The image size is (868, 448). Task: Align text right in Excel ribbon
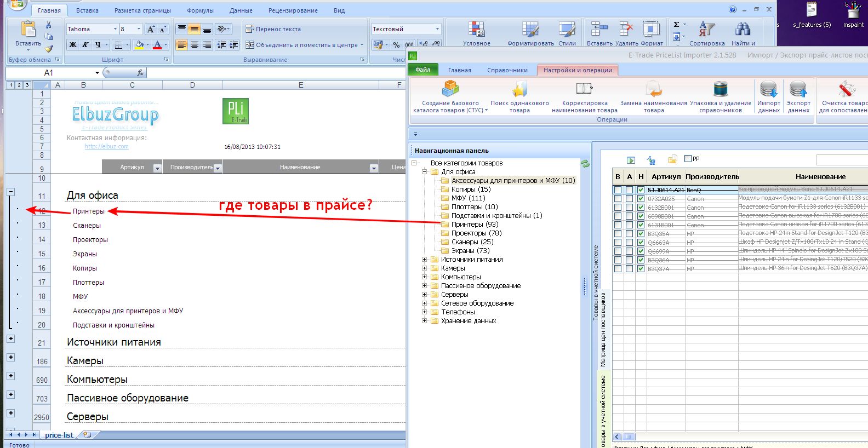tap(207, 45)
